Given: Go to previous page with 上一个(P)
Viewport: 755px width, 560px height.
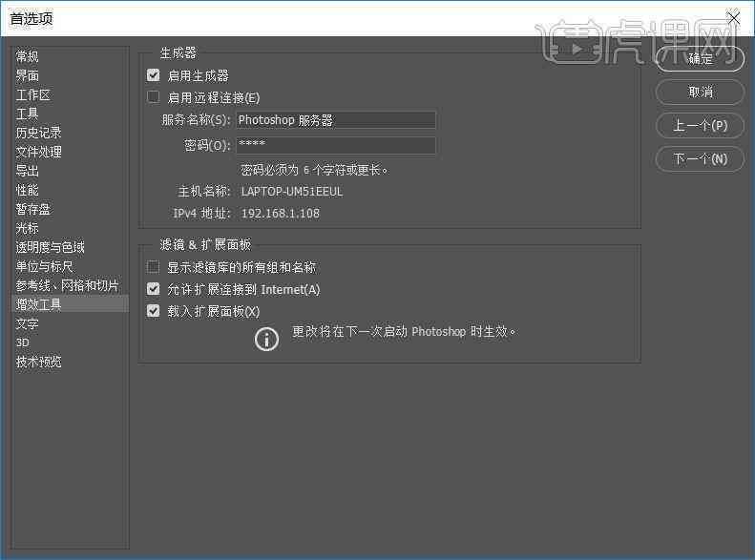Looking at the screenshot, I should (x=700, y=126).
